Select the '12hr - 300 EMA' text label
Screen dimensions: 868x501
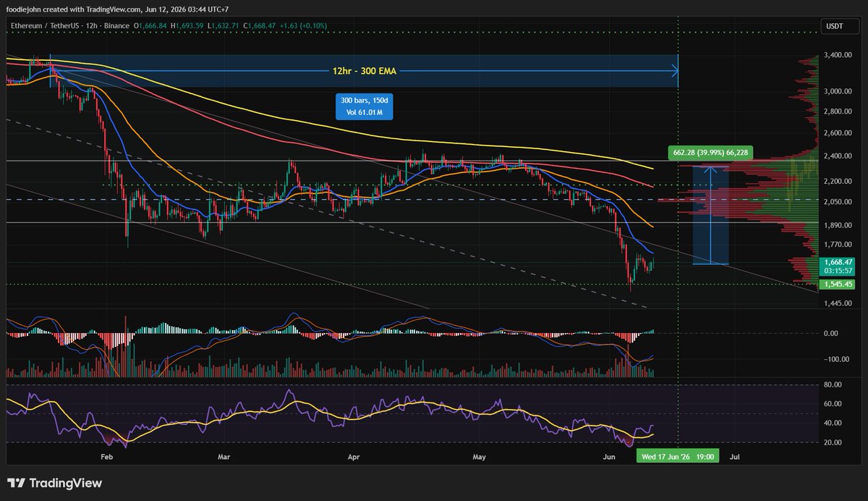(x=364, y=71)
